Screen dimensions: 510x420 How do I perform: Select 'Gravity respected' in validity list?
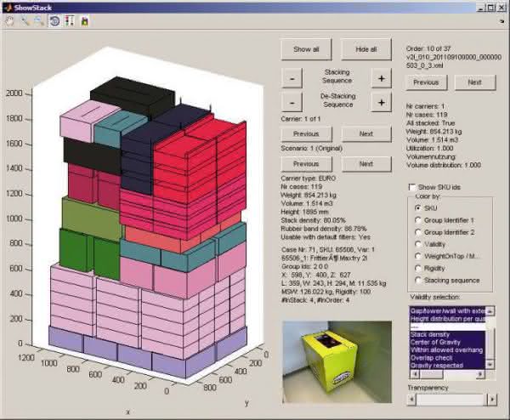448,366
